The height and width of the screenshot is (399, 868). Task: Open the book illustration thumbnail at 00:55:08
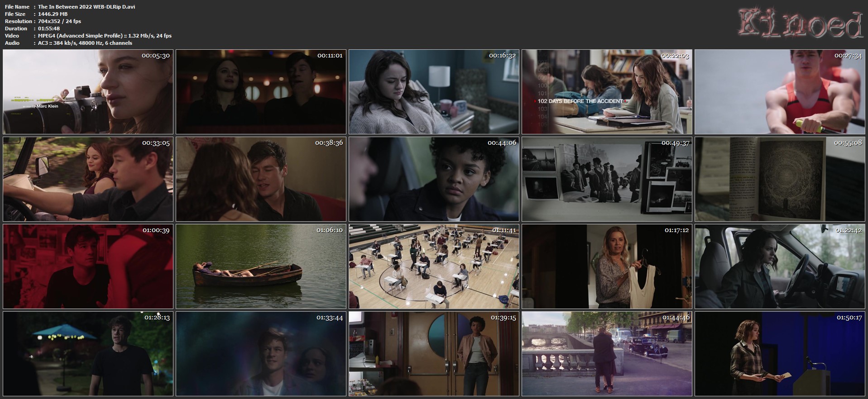[x=780, y=179]
